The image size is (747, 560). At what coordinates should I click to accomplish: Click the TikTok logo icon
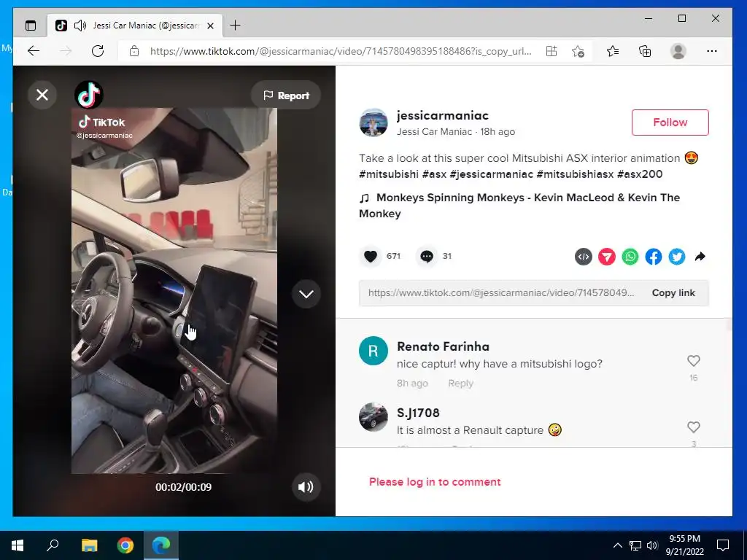pos(89,95)
